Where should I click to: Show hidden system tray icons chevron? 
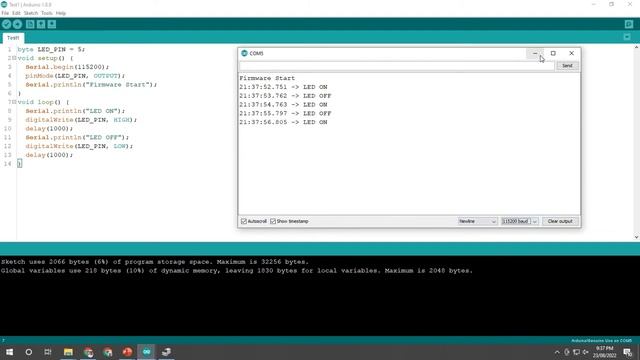tap(557, 352)
